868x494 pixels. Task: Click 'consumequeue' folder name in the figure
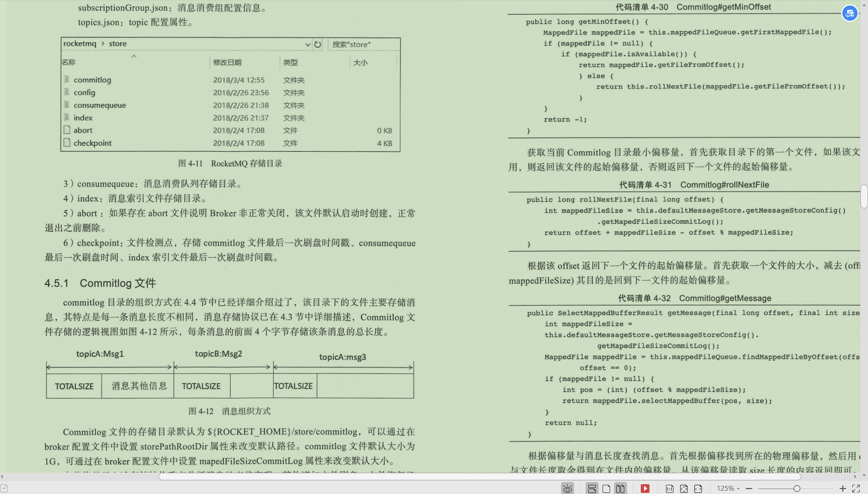pyautogui.click(x=99, y=105)
